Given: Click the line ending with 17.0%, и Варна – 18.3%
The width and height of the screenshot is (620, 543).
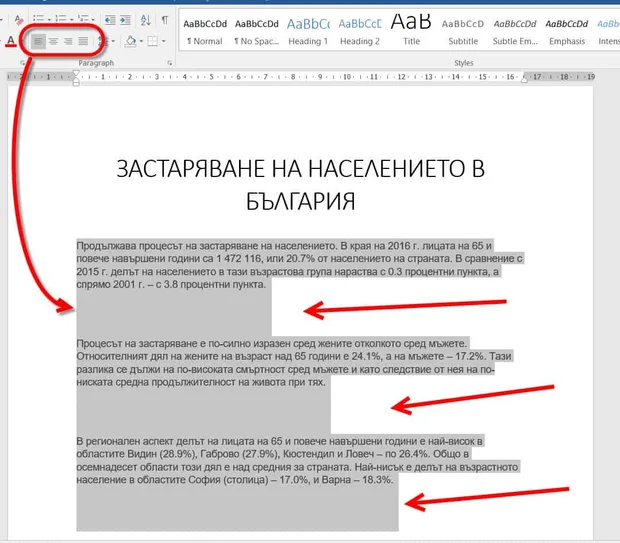Looking at the screenshot, I should pyautogui.click(x=235, y=480).
